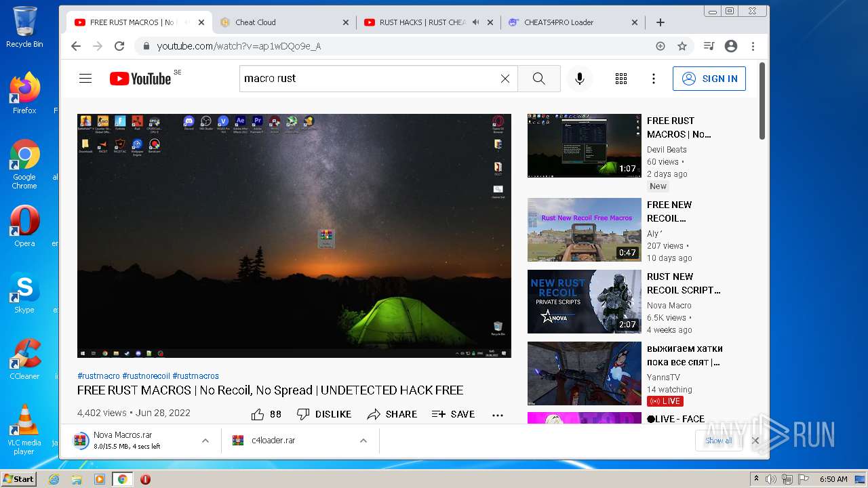Show all downloads
The image size is (868, 488).
click(718, 441)
